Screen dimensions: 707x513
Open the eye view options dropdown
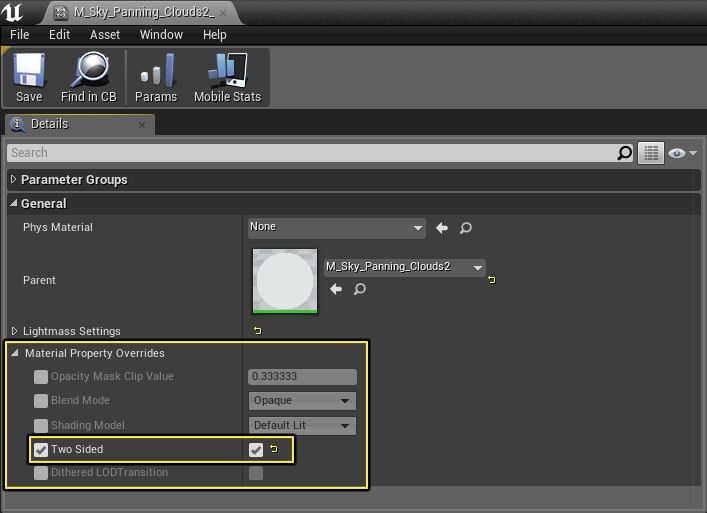coord(683,153)
